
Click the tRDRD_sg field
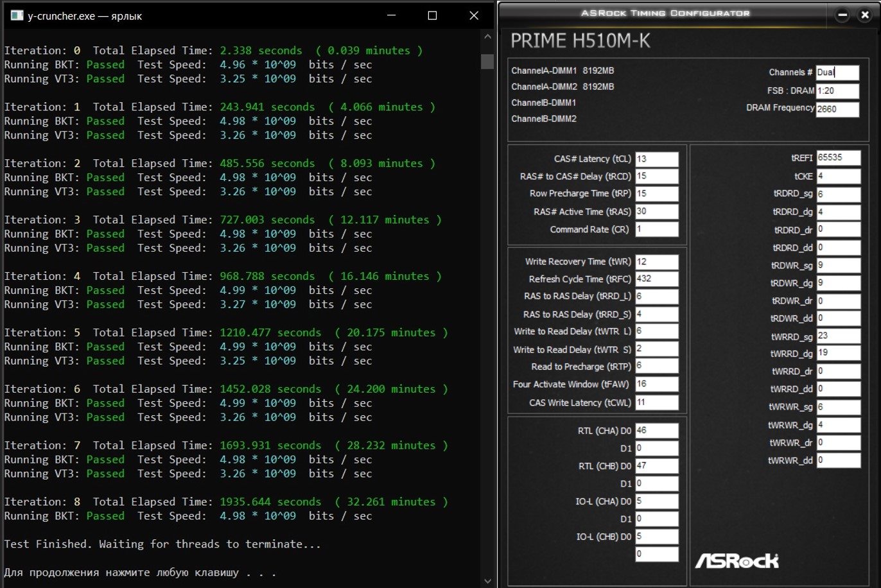tap(838, 194)
